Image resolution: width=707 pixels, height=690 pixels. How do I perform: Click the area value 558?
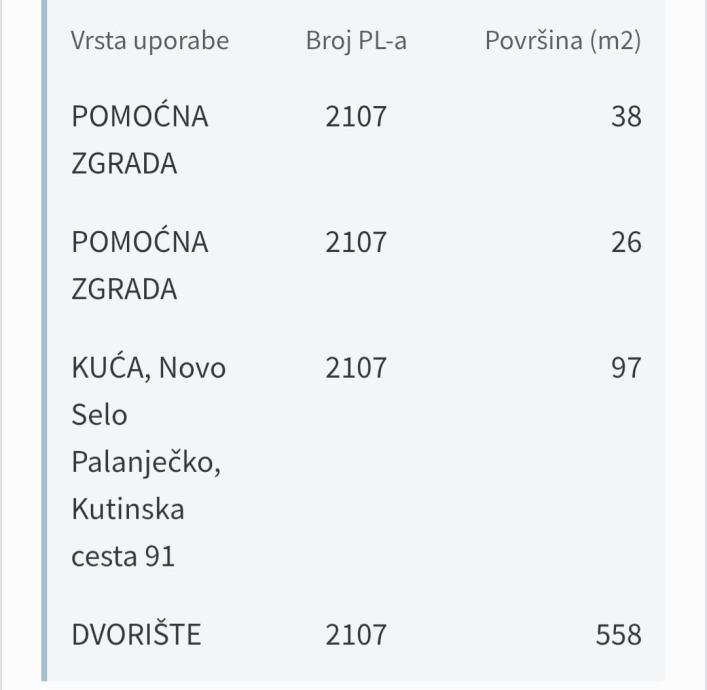pyautogui.click(x=617, y=634)
